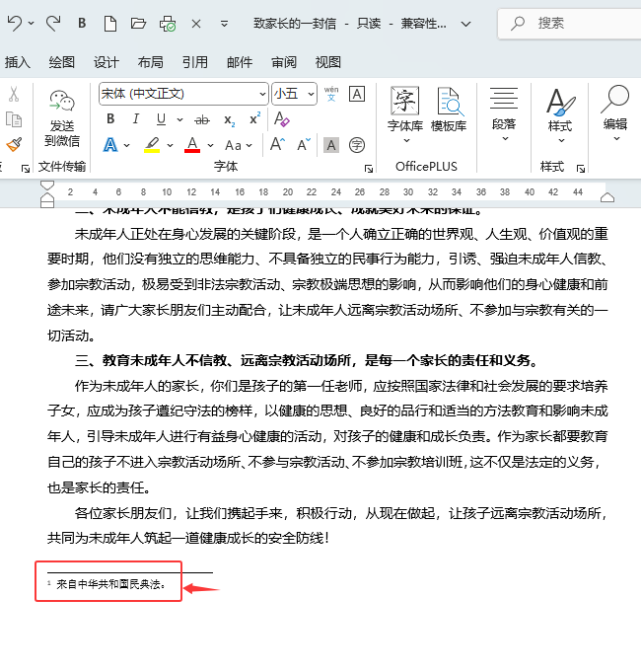Open the Quick Print preview icon
The width and height of the screenshot is (641, 672).
pos(168,24)
